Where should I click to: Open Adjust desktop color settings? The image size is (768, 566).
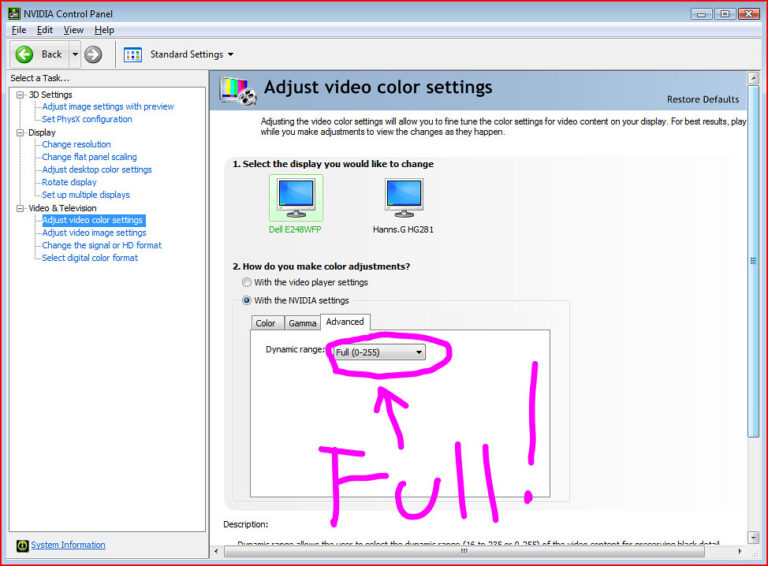click(97, 169)
